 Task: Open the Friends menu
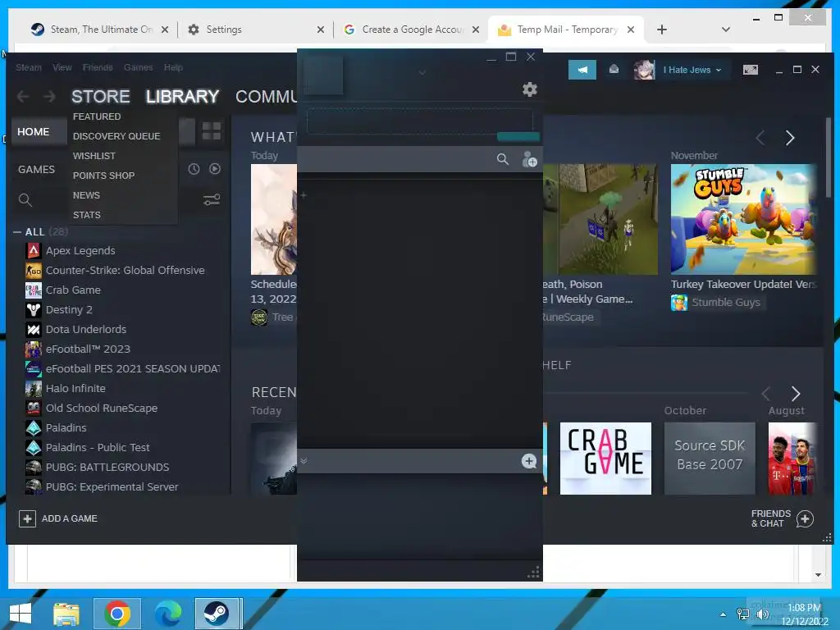click(98, 67)
